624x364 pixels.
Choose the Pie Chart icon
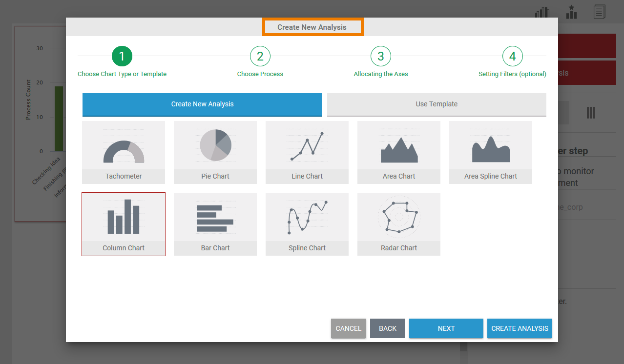coord(215,152)
